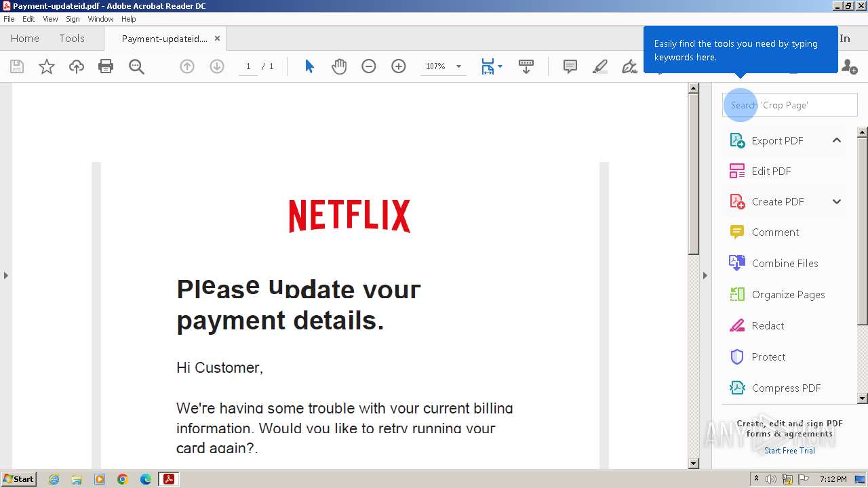Viewport: 868px width, 488px height.
Task: Add a sticky note comment
Action: point(570,66)
